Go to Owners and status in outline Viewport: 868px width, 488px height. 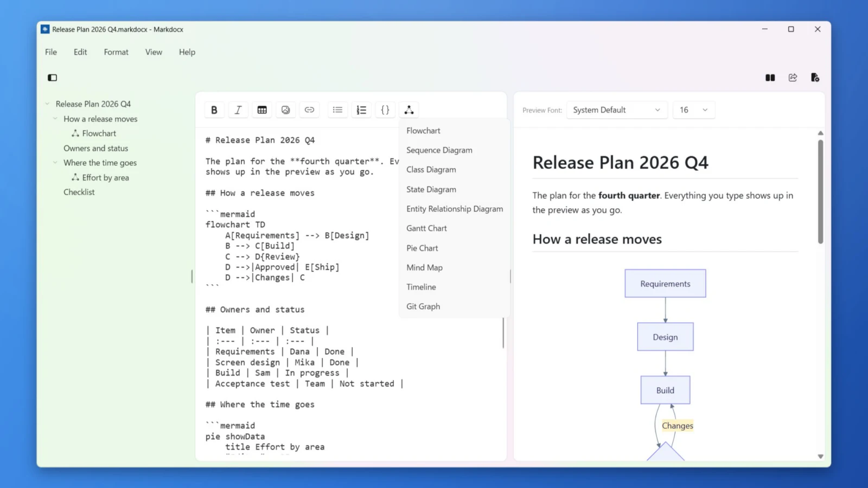tap(96, 148)
